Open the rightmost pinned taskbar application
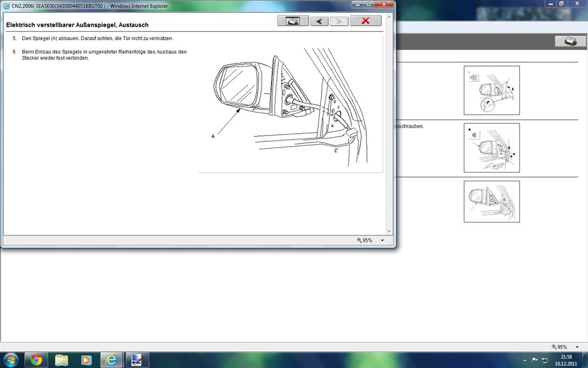 pos(137,359)
